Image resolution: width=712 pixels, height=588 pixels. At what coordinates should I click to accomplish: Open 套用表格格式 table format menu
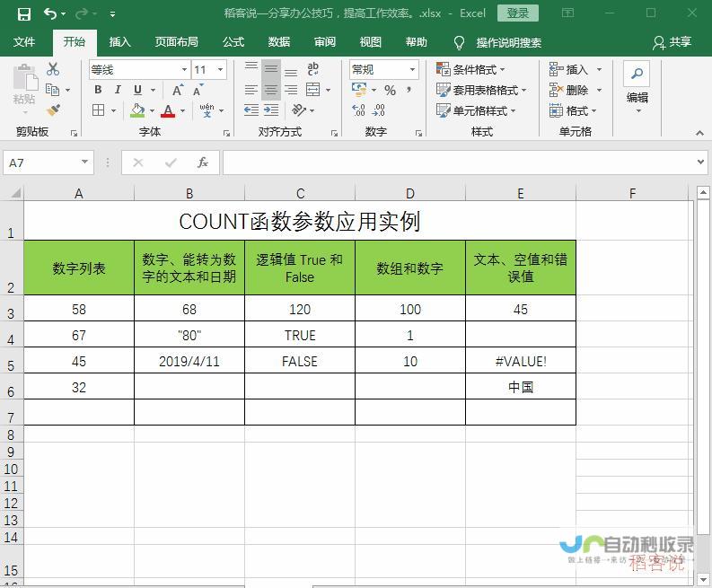(x=481, y=90)
